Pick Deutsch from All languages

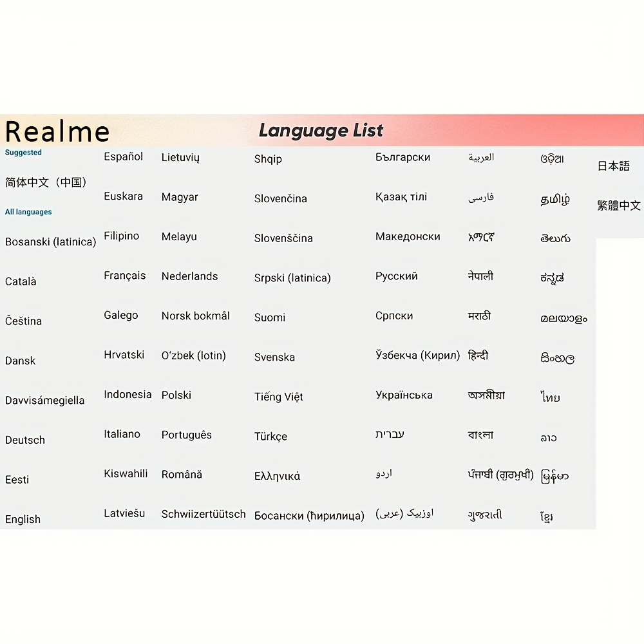[x=25, y=440]
